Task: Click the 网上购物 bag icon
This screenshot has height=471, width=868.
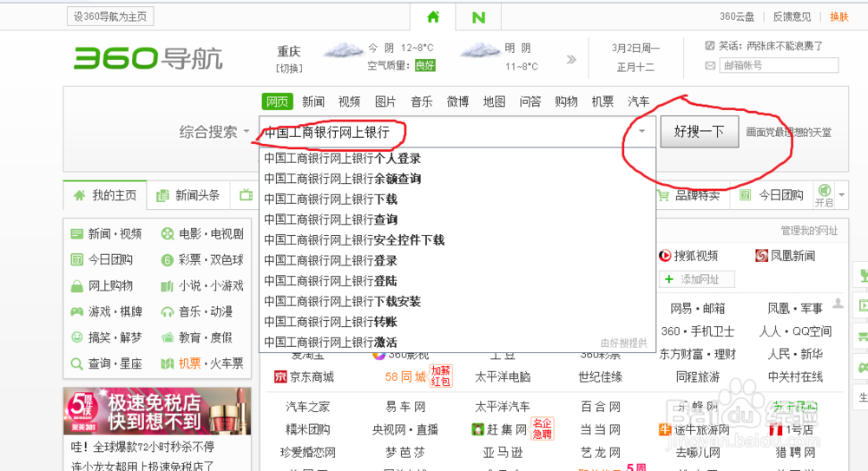Action: pos(77,286)
